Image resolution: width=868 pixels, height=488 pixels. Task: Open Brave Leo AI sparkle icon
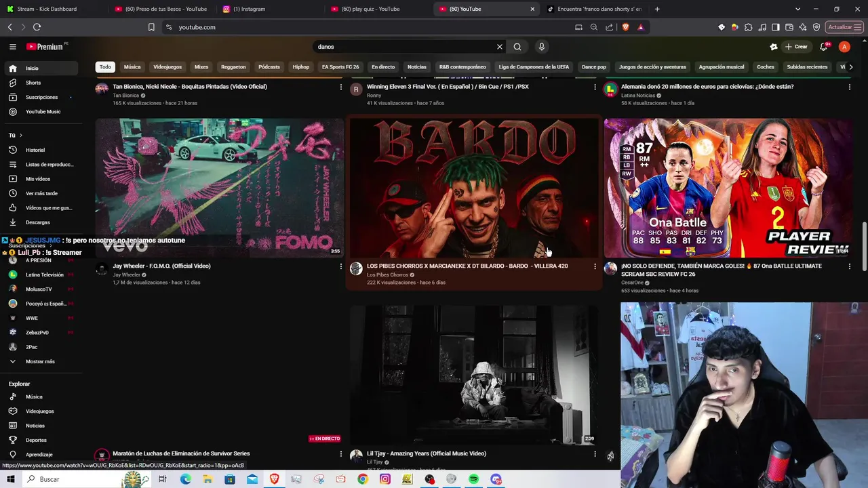[803, 27]
